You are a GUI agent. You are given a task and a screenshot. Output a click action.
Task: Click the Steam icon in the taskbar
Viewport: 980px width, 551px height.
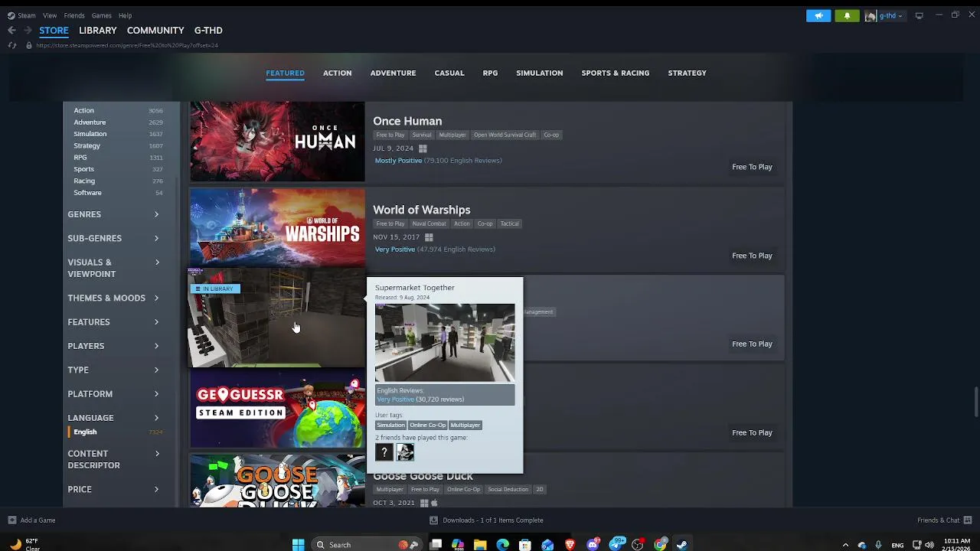pos(682,545)
